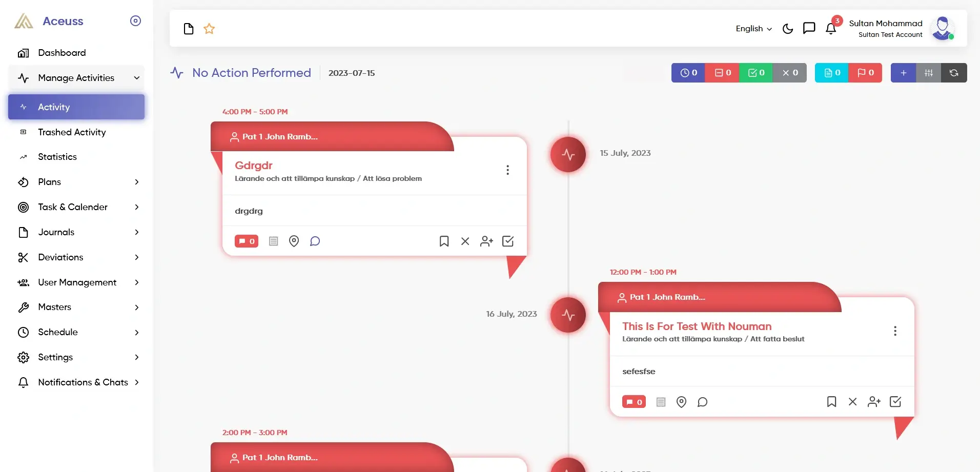Image resolution: width=980 pixels, height=472 pixels.
Task: Open the notes icon on Gdrgdr activity card
Action: pyautogui.click(x=273, y=241)
